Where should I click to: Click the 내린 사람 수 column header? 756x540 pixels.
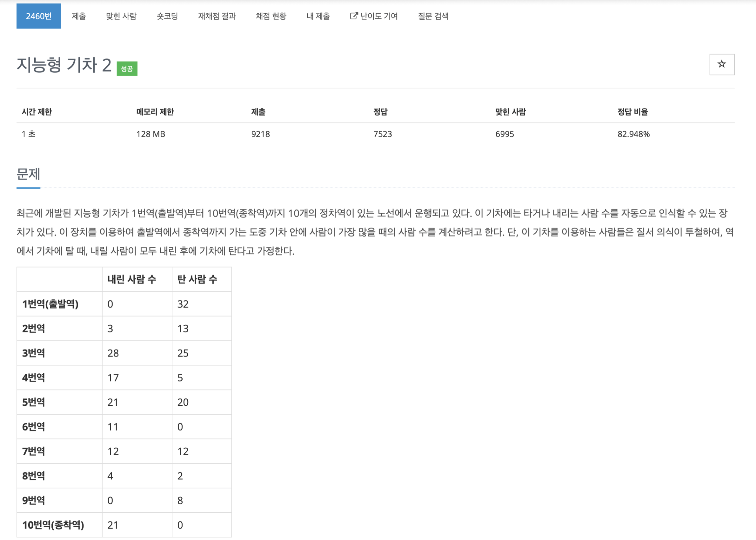pyautogui.click(x=132, y=279)
